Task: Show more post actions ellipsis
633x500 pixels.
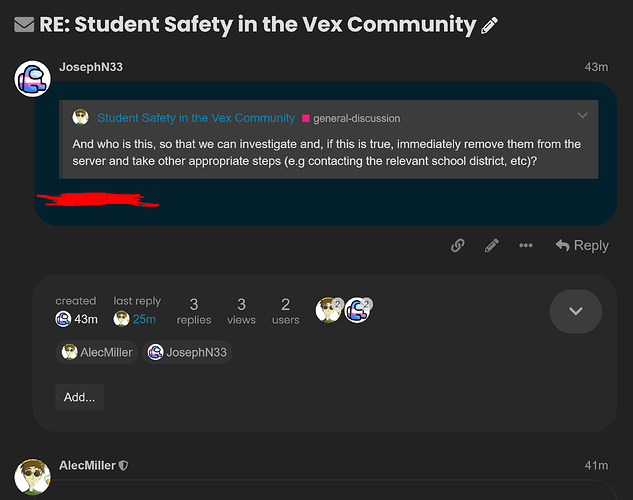Action: [526, 245]
